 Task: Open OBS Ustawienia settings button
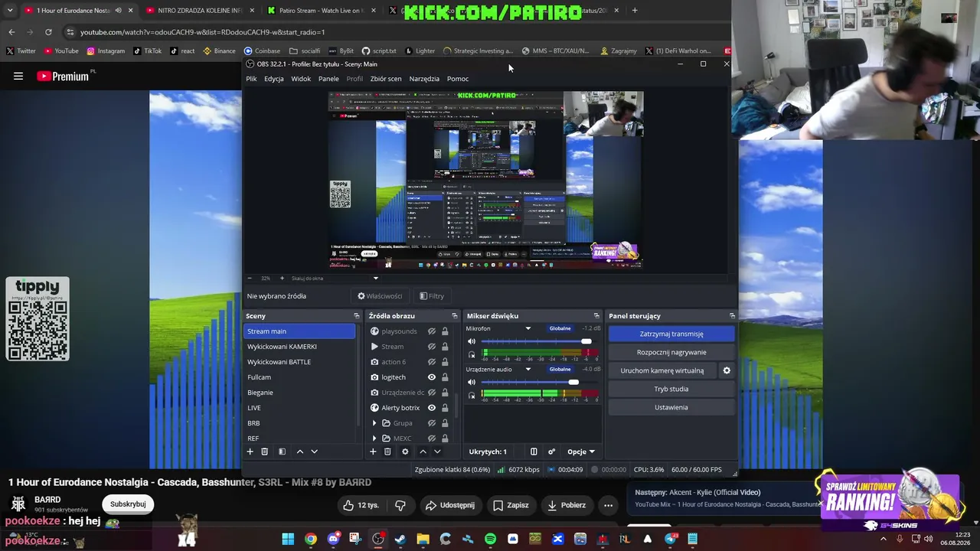[671, 407]
